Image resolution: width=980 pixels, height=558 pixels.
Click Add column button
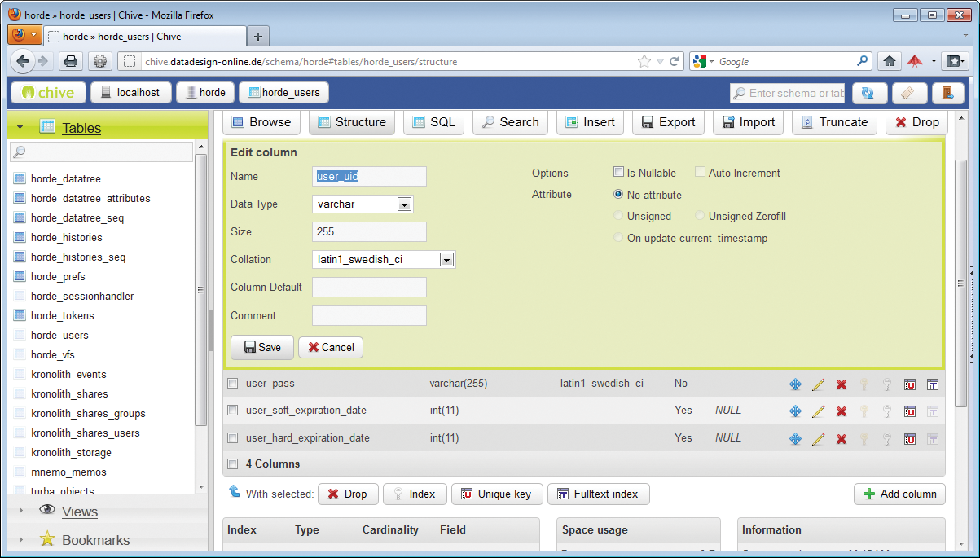[899, 494]
